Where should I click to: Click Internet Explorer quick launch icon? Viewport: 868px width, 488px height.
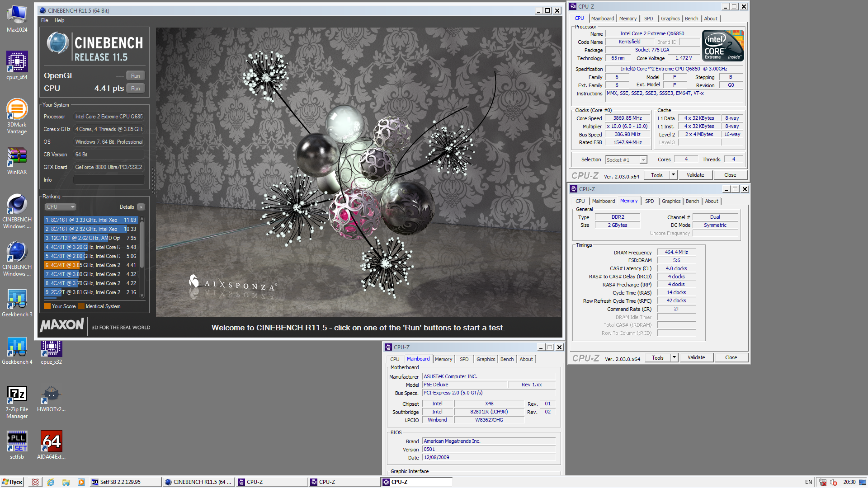coord(51,482)
